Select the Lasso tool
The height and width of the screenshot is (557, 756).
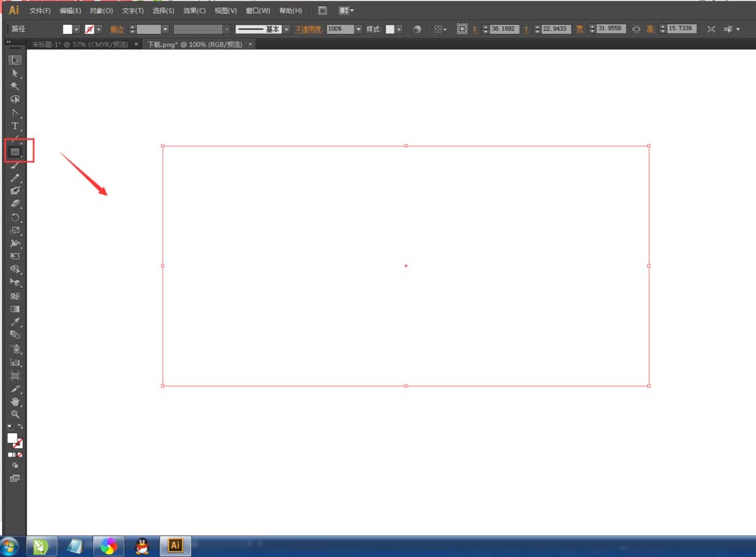click(x=15, y=99)
